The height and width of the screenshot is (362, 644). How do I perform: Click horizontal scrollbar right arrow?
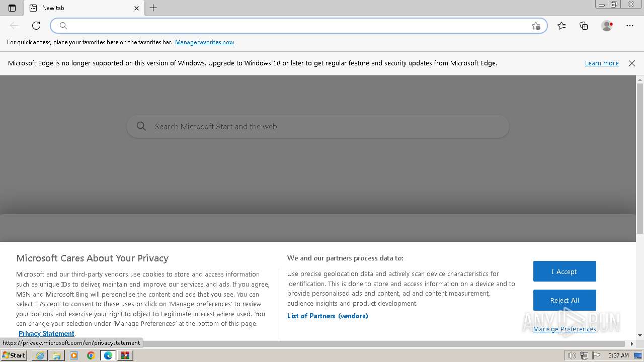pyautogui.click(x=632, y=344)
